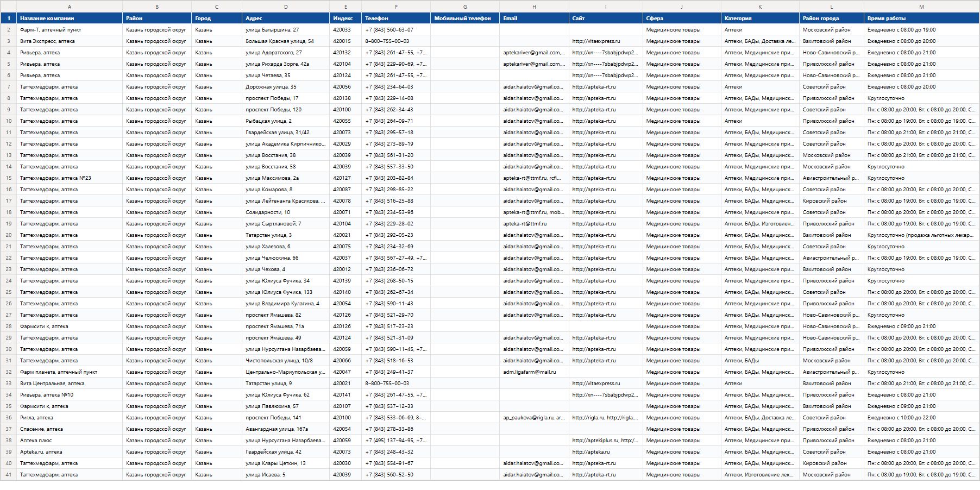Click address 'улица Комарова, 8'
The height and width of the screenshot is (490, 980).
(286, 190)
